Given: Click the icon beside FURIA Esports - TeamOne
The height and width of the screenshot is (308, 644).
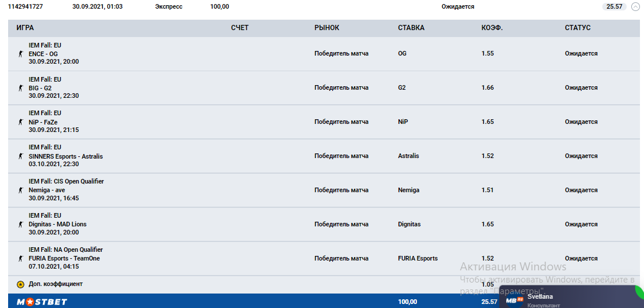Looking at the screenshot, I should 20,259.
